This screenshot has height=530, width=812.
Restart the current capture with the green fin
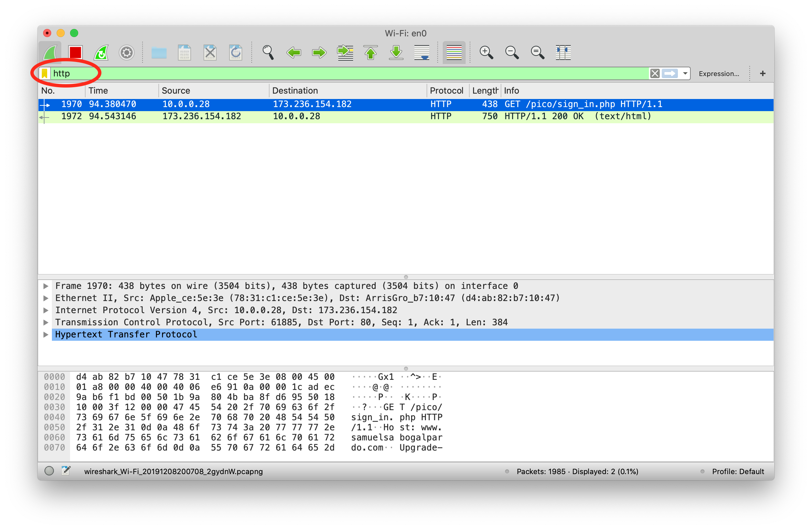(101, 53)
